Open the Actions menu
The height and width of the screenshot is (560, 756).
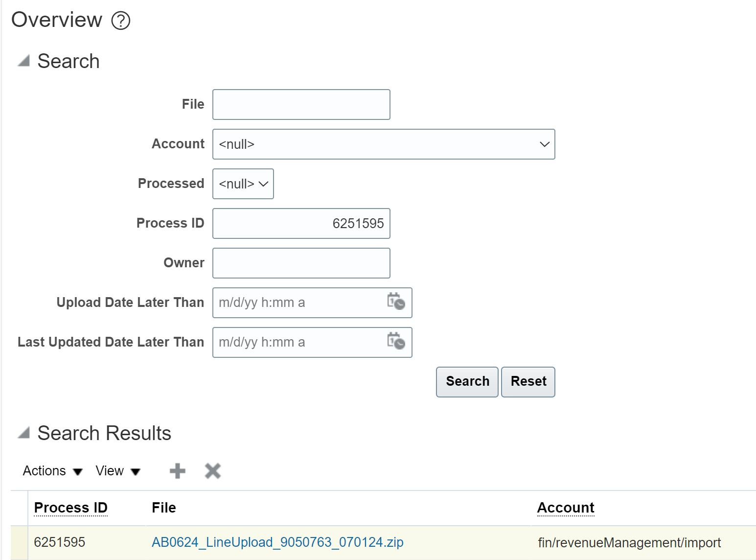click(x=45, y=470)
